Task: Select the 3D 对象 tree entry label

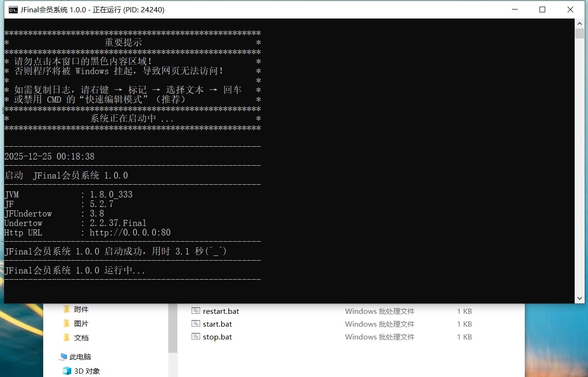Action: [87, 371]
